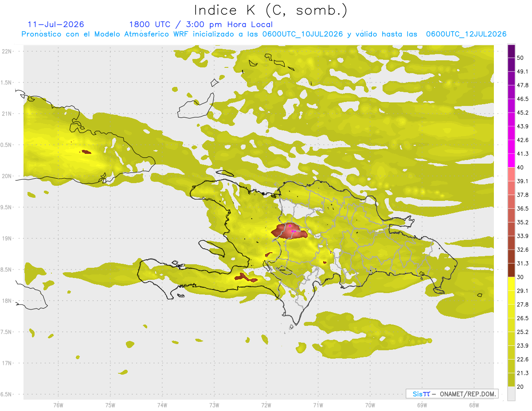The height and width of the screenshot is (411, 532).
Task: Click the "19N" latitude label
Action: pos(8,239)
